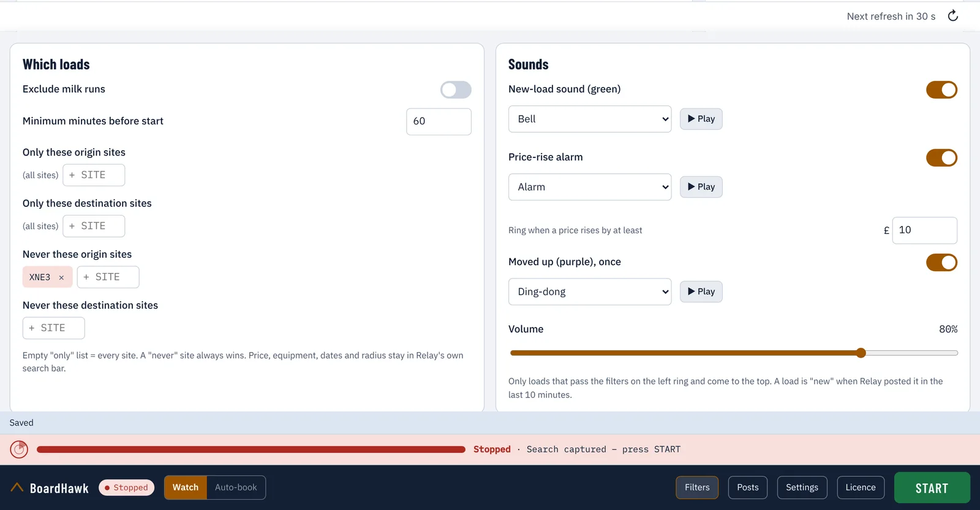This screenshot has width=980, height=510.
Task: Play the Bell sound preview
Action: (x=701, y=119)
